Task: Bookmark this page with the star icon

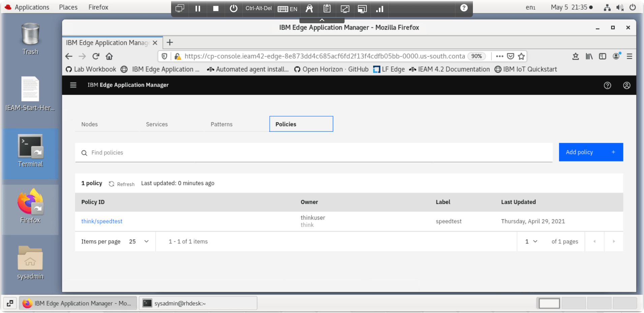Action: [521, 56]
